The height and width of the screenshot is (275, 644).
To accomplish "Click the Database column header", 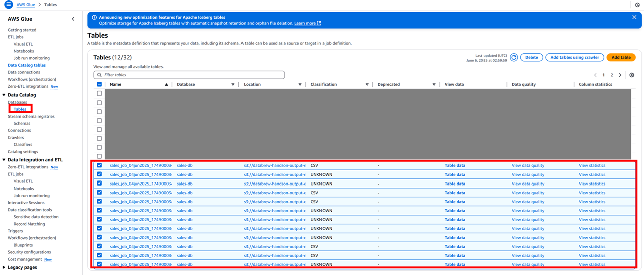I will pos(186,84).
